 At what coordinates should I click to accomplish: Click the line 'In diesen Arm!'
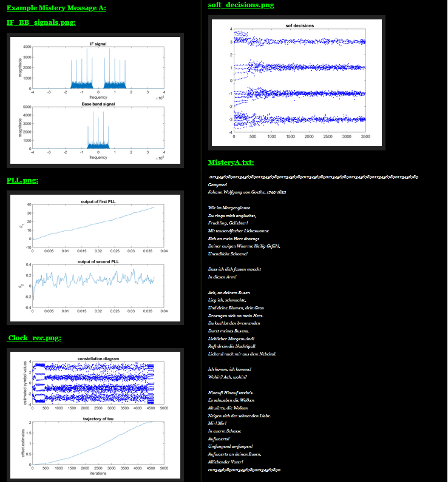coord(222,277)
